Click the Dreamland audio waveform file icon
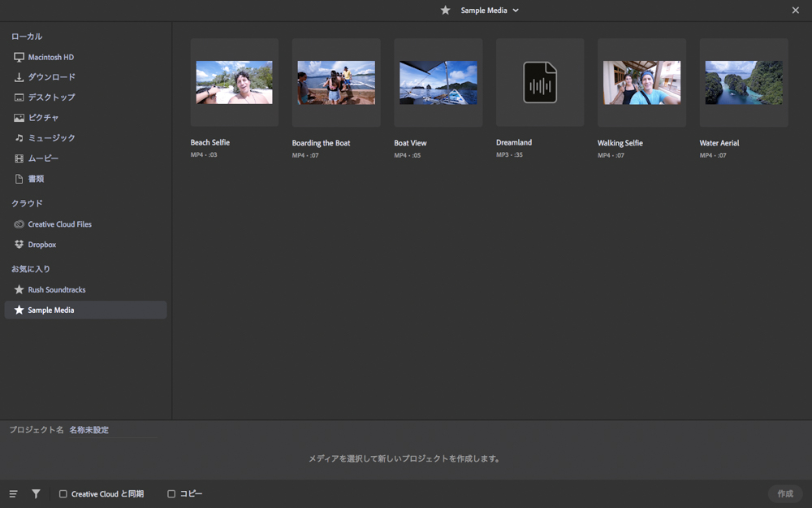This screenshot has width=812, height=508. [x=540, y=82]
